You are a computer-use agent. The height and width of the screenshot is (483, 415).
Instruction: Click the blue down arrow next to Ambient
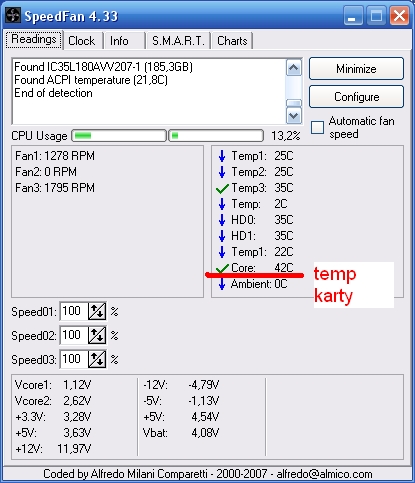222,284
